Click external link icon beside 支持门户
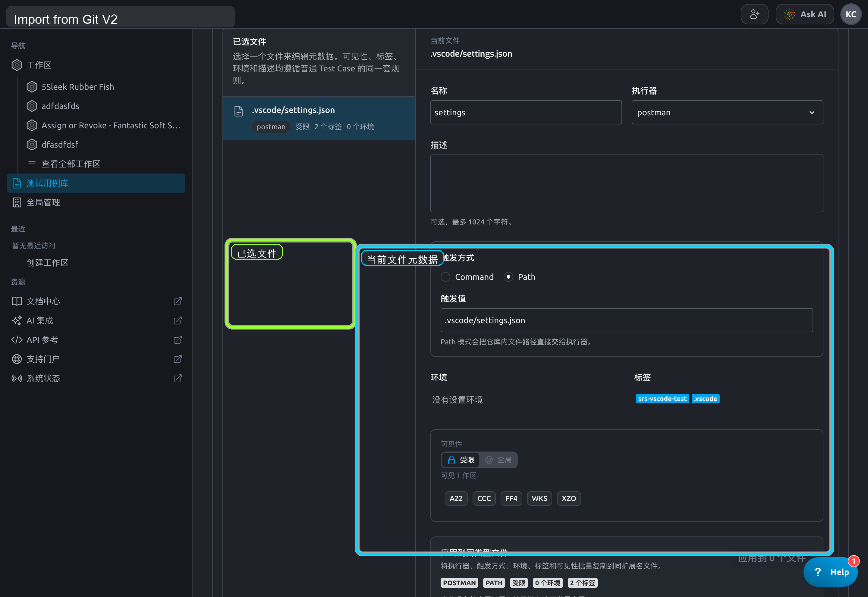The width and height of the screenshot is (868, 597). (x=178, y=359)
